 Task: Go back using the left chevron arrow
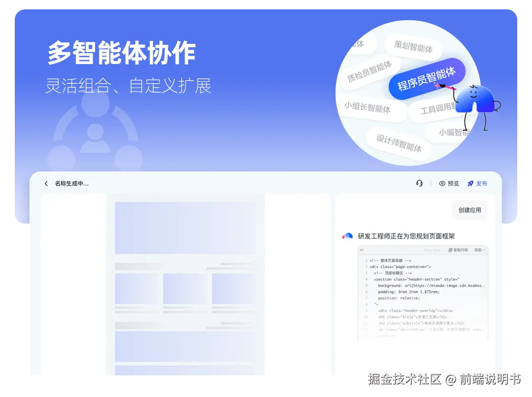[x=46, y=184]
